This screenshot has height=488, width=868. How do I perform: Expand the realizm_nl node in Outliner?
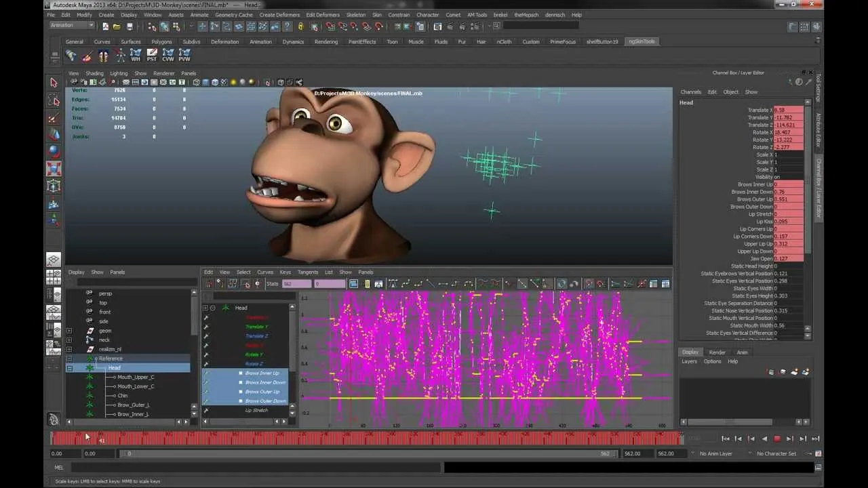pyautogui.click(x=69, y=349)
